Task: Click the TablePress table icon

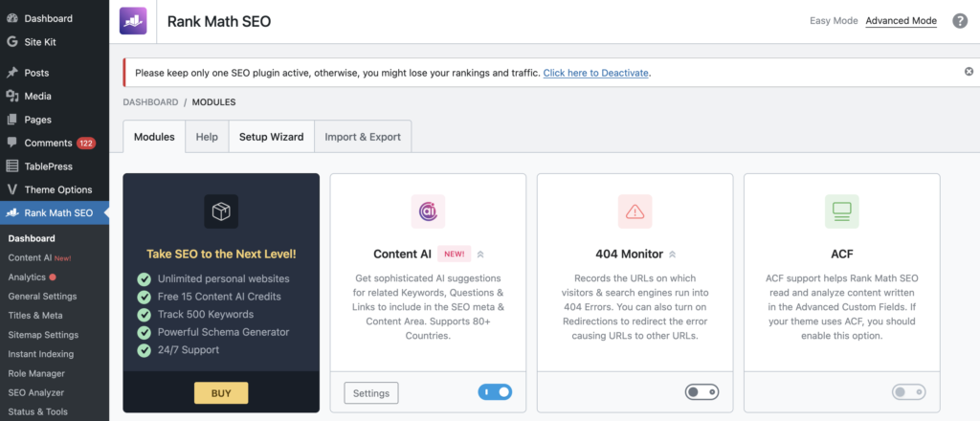Action: (x=11, y=166)
